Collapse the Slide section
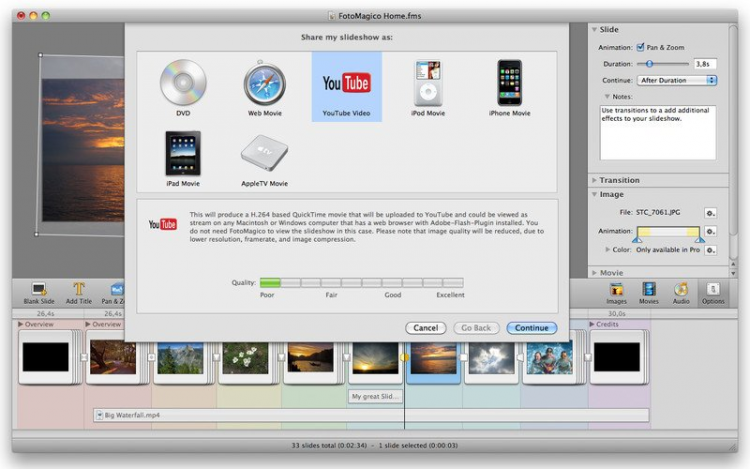 (x=595, y=30)
